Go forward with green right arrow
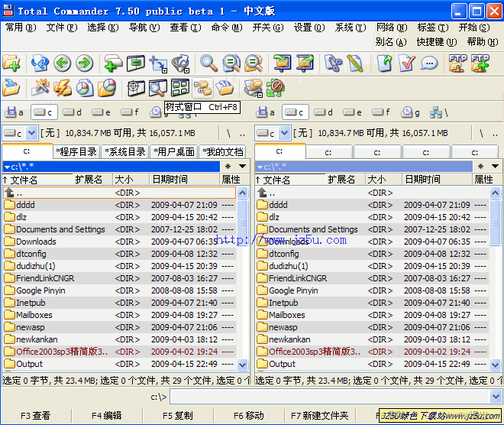 point(85,63)
